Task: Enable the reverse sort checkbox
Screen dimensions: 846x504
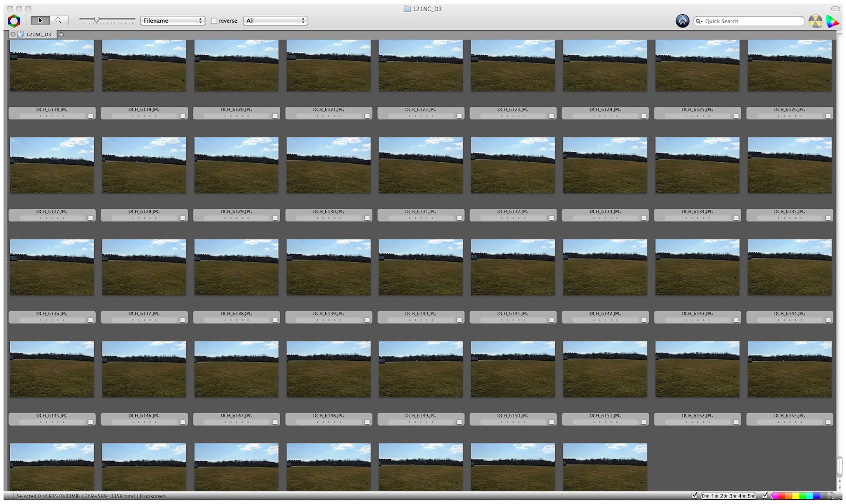Action: pyautogui.click(x=214, y=21)
